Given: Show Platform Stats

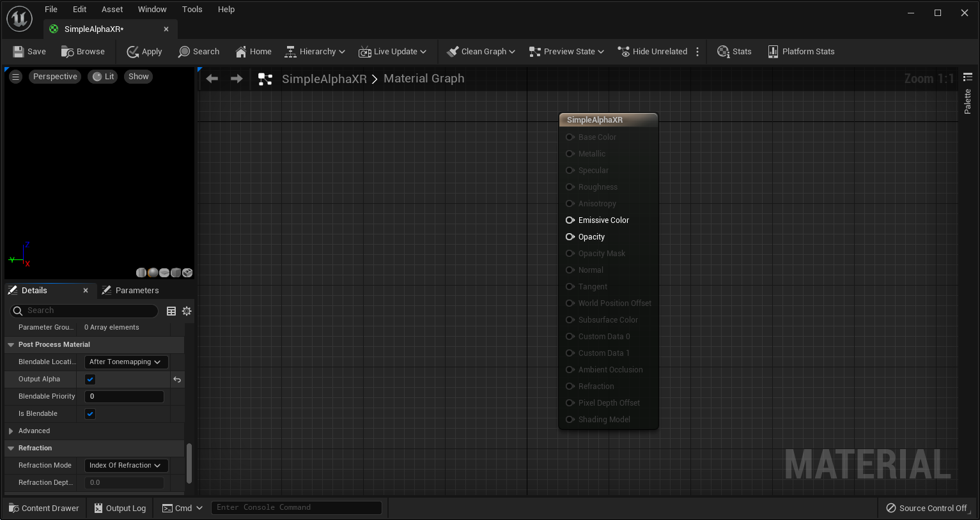Looking at the screenshot, I should [801, 52].
